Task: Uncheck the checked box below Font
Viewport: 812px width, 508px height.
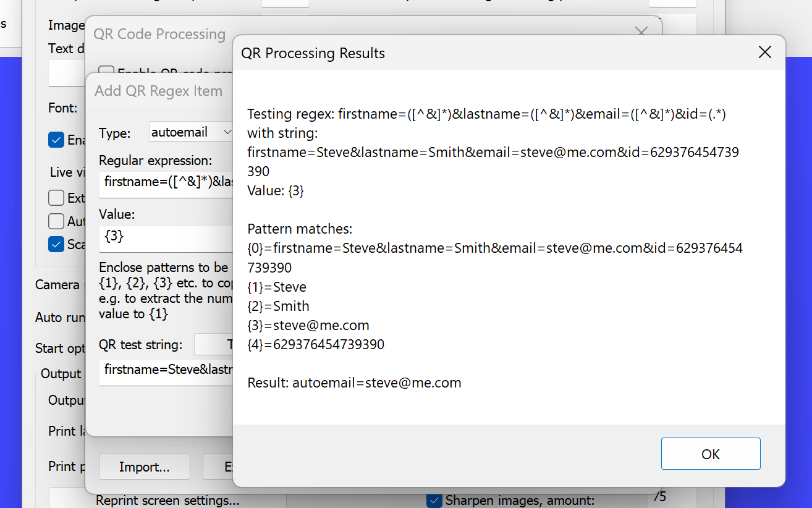Action: (56, 140)
